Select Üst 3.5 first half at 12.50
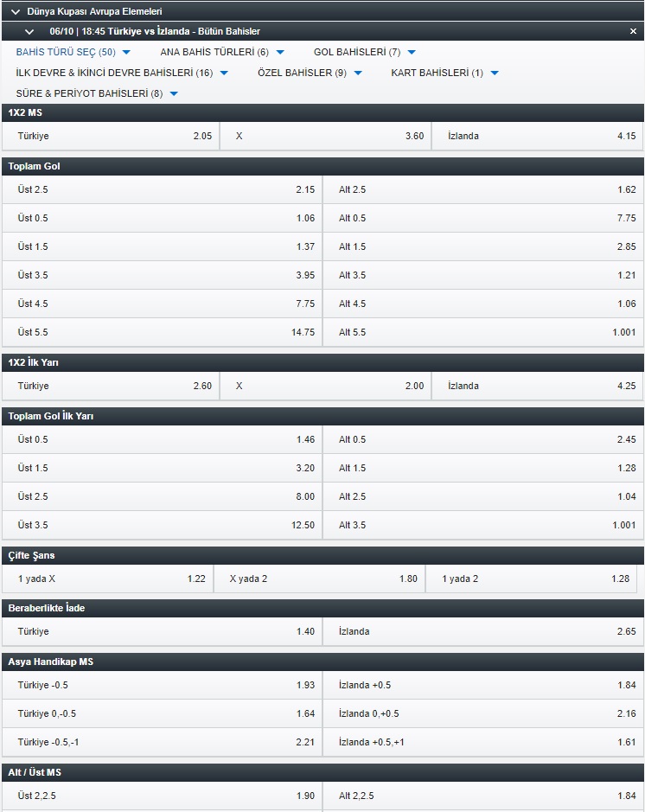 tap(162, 525)
